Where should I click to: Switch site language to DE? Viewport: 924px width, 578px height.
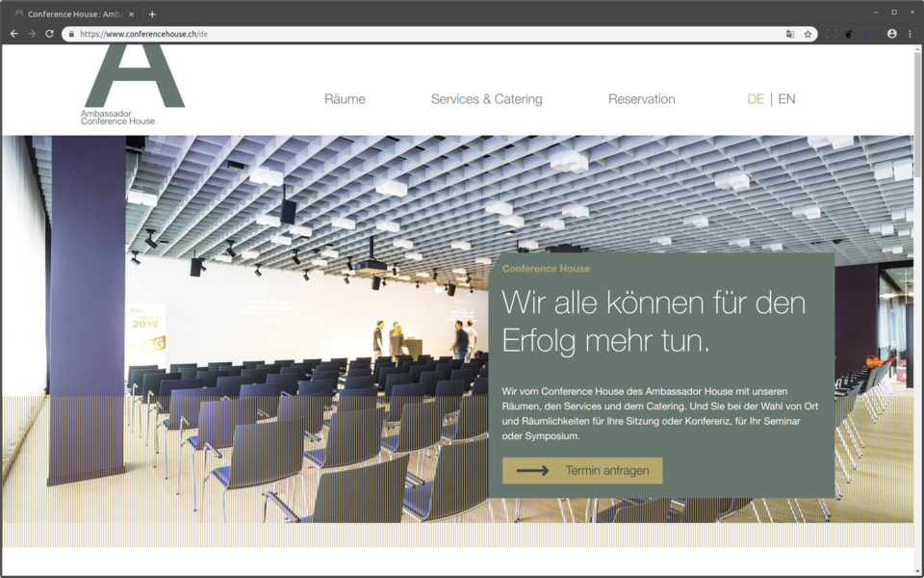click(x=756, y=99)
